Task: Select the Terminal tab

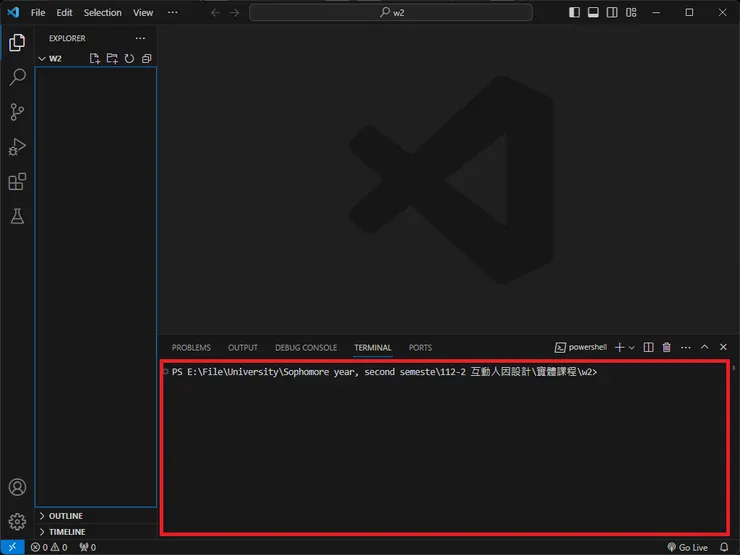Action: 373,348
